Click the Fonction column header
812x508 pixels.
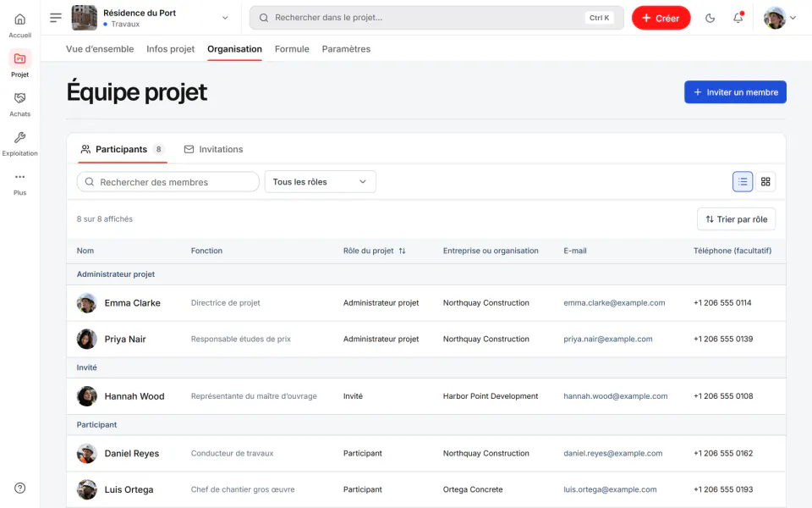[206, 251]
